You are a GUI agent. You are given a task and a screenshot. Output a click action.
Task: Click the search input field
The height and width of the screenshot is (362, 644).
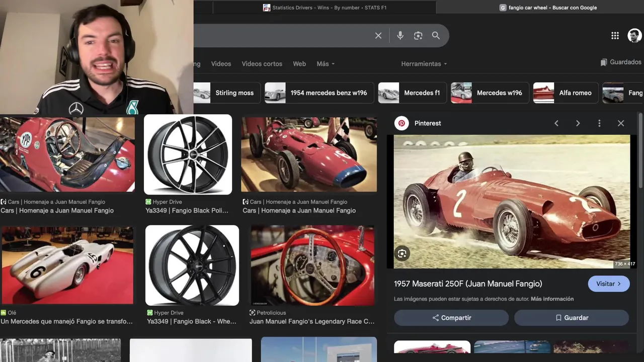(282, 36)
